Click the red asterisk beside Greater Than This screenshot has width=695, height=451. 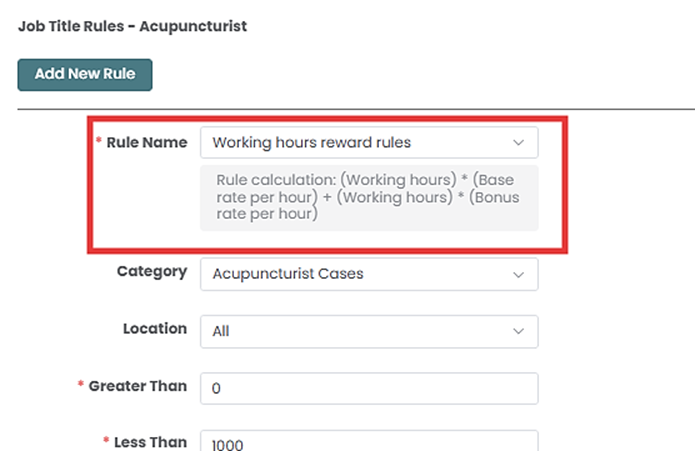(81, 386)
